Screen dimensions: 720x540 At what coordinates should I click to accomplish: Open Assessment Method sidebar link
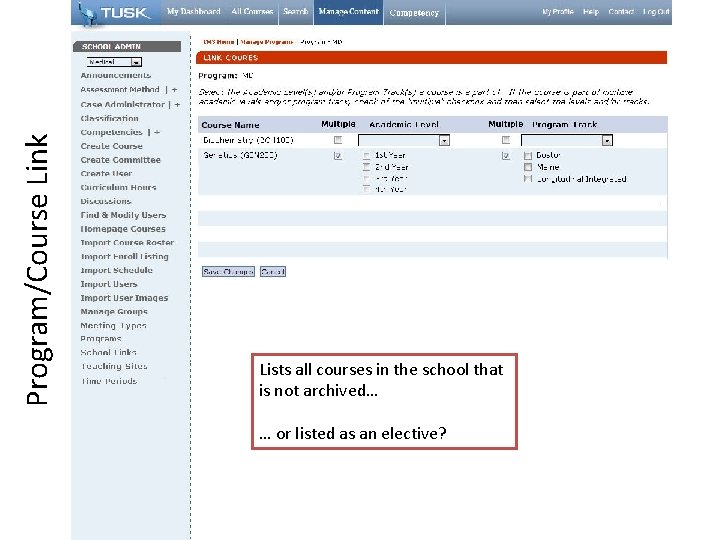[x=120, y=89]
